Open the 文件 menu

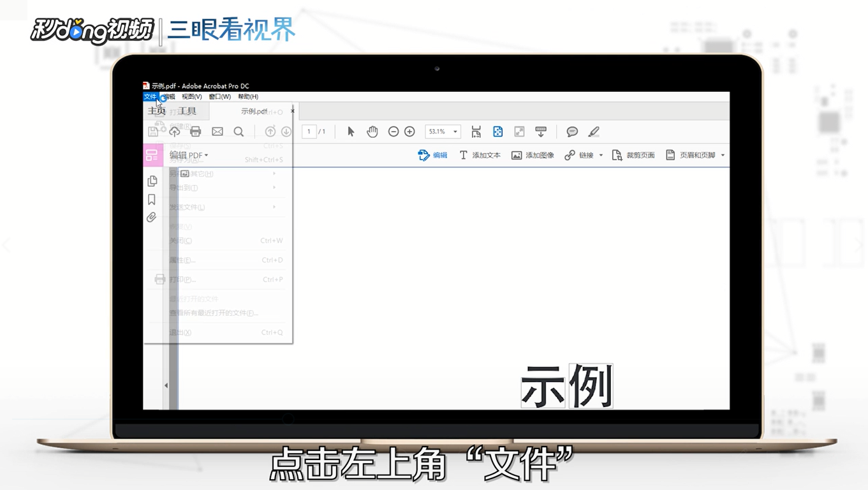(x=150, y=96)
